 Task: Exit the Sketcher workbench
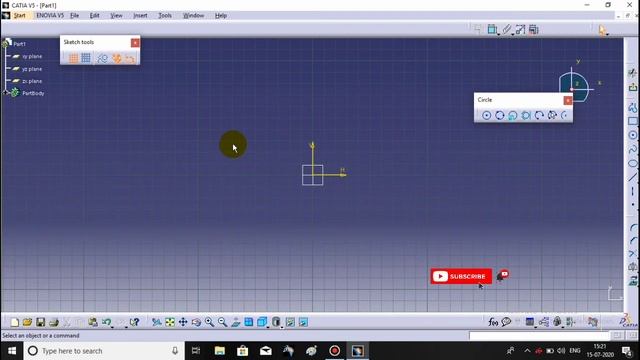[x=633, y=87]
